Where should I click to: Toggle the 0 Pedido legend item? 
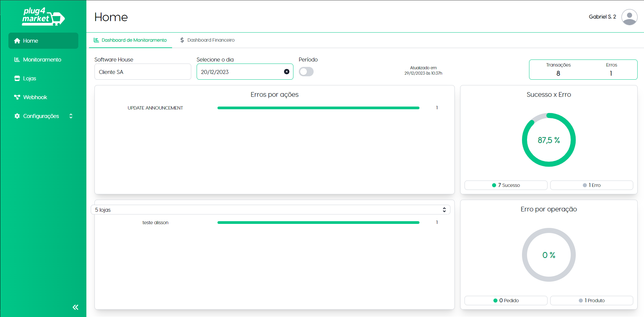pyautogui.click(x=506, y=300)
